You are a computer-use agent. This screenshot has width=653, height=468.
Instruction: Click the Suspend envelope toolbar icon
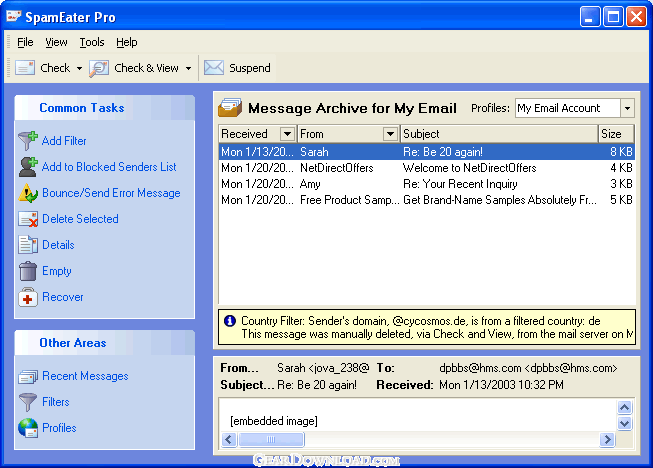coord(214,68)
